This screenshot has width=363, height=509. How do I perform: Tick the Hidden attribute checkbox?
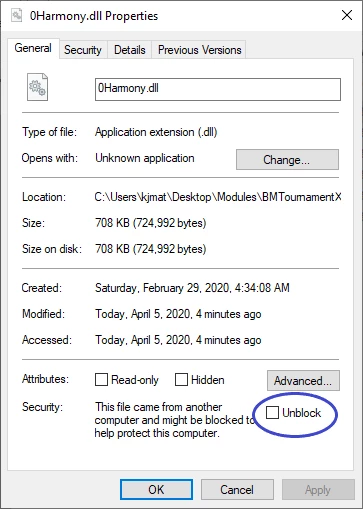click(181, 379)
